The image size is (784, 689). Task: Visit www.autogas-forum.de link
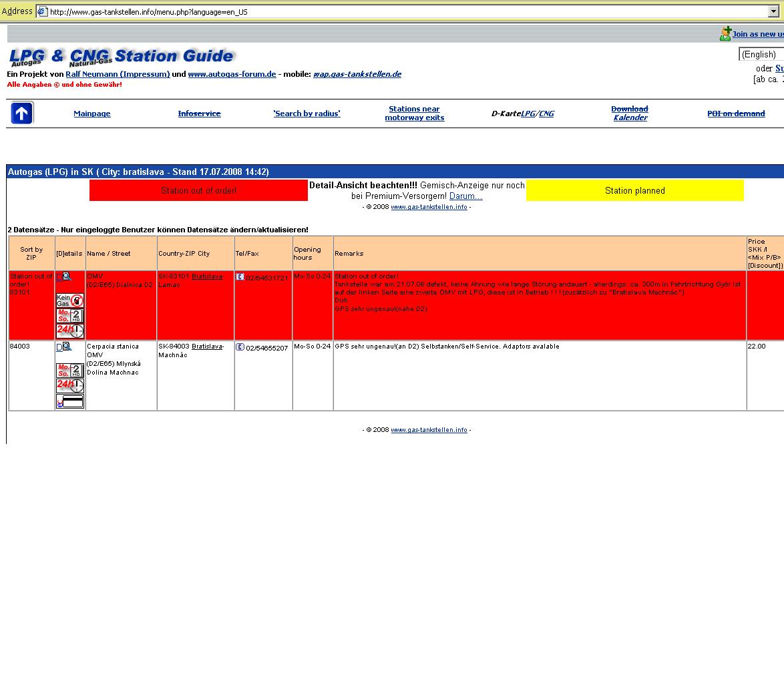[232, 74]
